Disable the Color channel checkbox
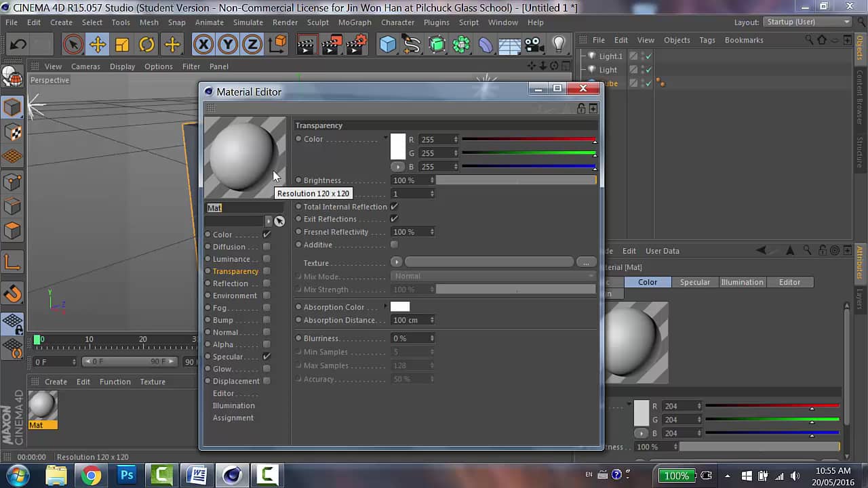868x488 pixels. tap(267, 235)
